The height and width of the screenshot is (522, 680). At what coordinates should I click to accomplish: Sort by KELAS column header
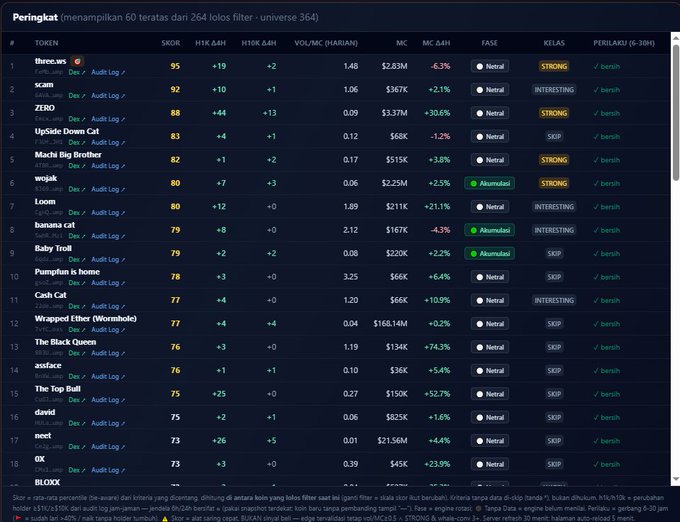point(554,43)
